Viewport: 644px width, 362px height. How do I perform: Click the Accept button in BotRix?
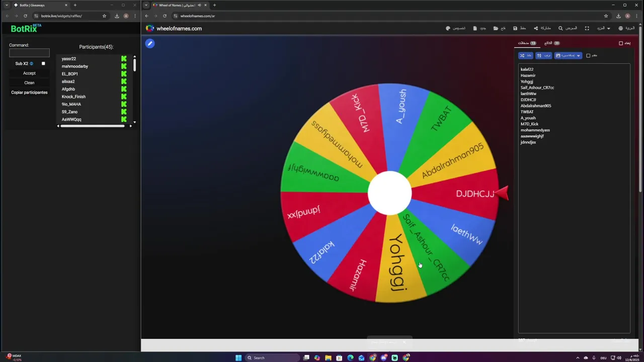[x=29, y=73]
